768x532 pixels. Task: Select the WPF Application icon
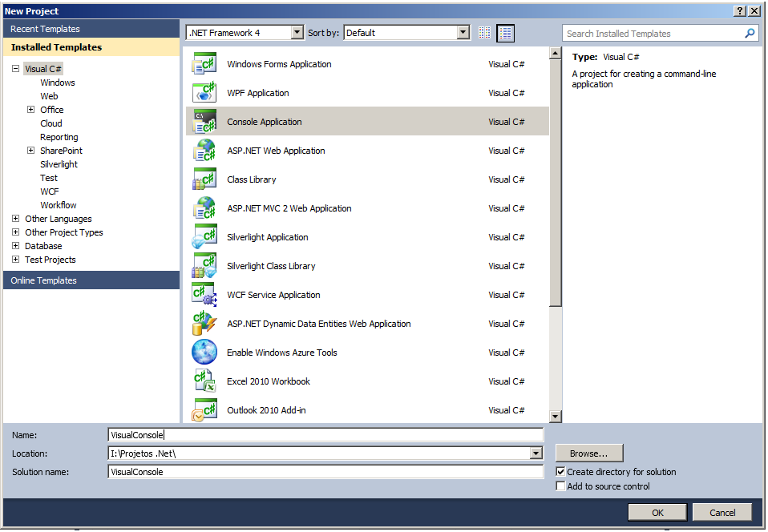tap(204, 93)
